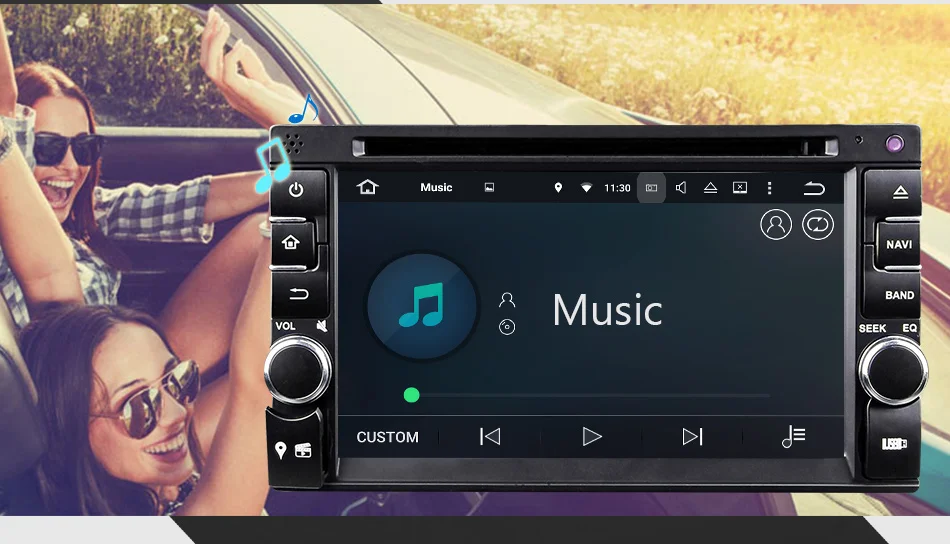
Task: Toggle the repeat mode circle icon
Action: click(x=817, y=225)
